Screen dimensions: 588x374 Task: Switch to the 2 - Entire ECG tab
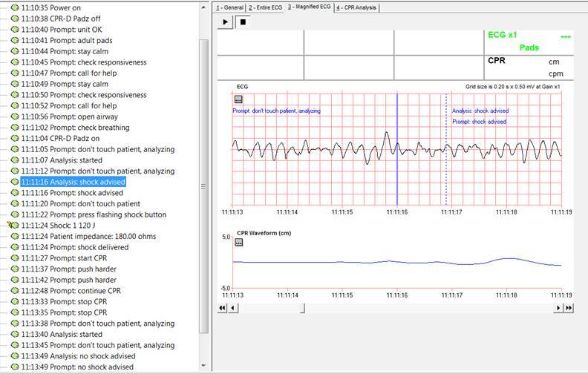click(265, 7)
